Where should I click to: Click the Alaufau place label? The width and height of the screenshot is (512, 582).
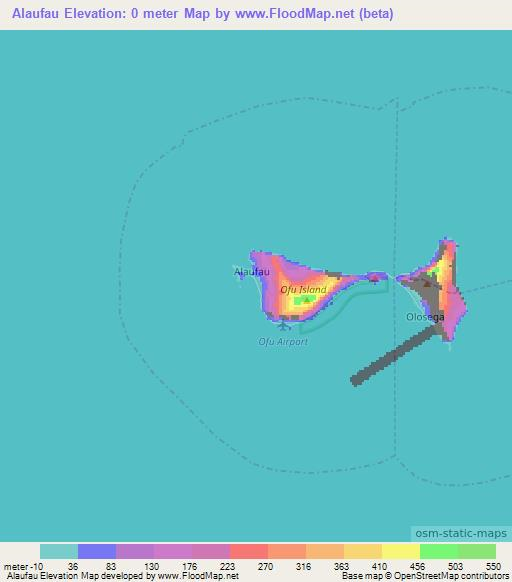[252, 272]
